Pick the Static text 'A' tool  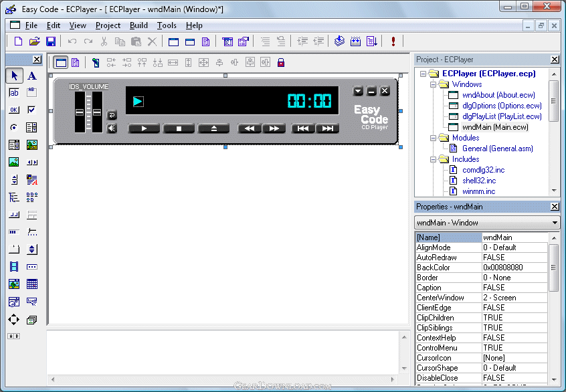coord(31,76)
